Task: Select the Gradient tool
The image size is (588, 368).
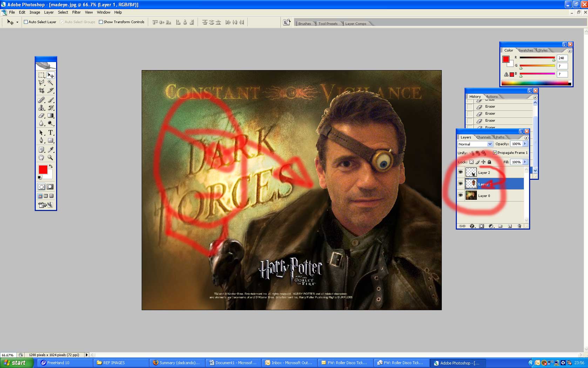Action: pos(50,115)
